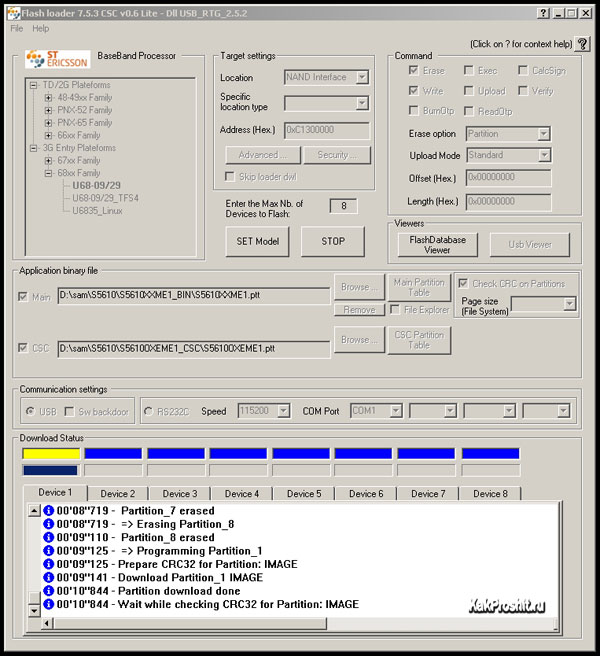Image resolution: width=600 pixels, height=656 pixels.
Task: Click info icon beside Download Partition_1 IMAGE
Action: pyautogui.click(x=48, y=577)
